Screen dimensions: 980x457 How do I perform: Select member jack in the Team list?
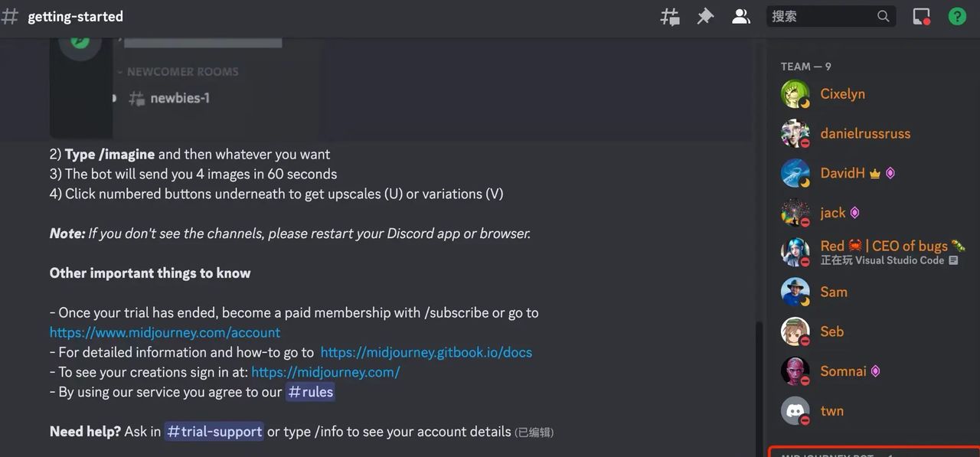click(833, 213)
